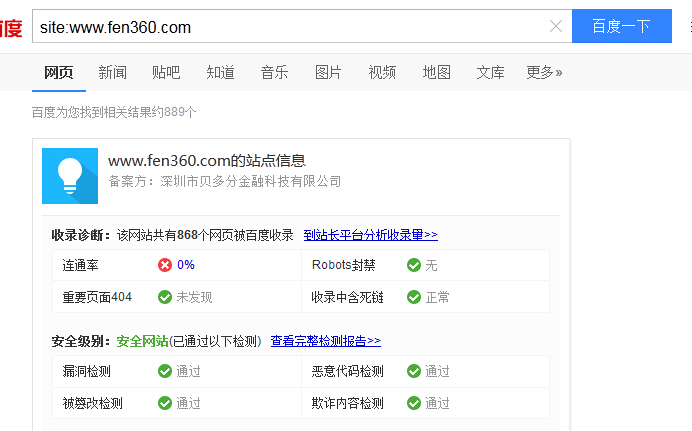Click the lightbulb site info icon
The width and height of the screenshot is (692, 431).
click(70, 176)
